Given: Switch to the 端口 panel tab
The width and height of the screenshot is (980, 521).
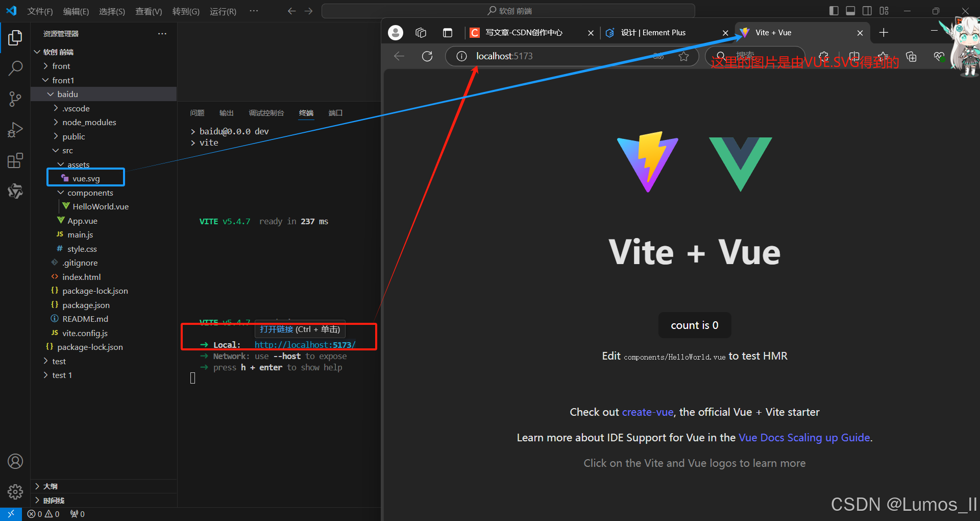Looking at the screenshot, I should tap(335, 113).
